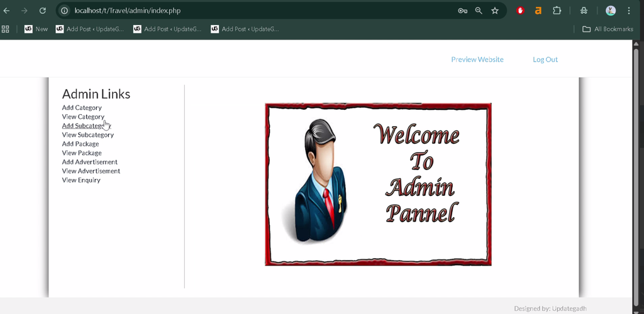Open the apps grid in bookmarks bar
Image resolution: width=644 pixels, height=314 pixels.
click(x=5, y=29)
